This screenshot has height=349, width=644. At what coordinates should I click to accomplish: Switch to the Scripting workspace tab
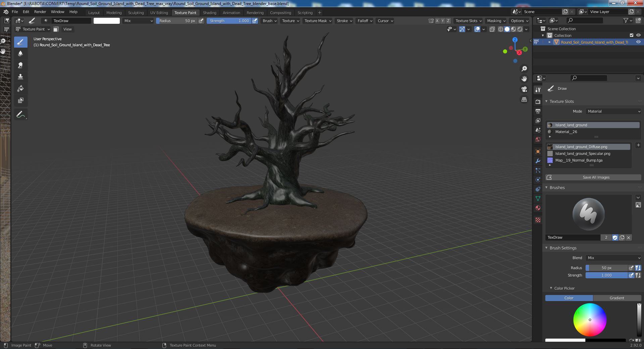click(x=305, y=13)
